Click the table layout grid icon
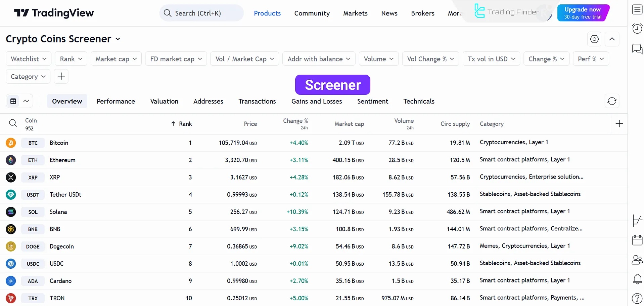Viewport: 644px width, 306px height. pyautogui.click(x=13, y=101)
